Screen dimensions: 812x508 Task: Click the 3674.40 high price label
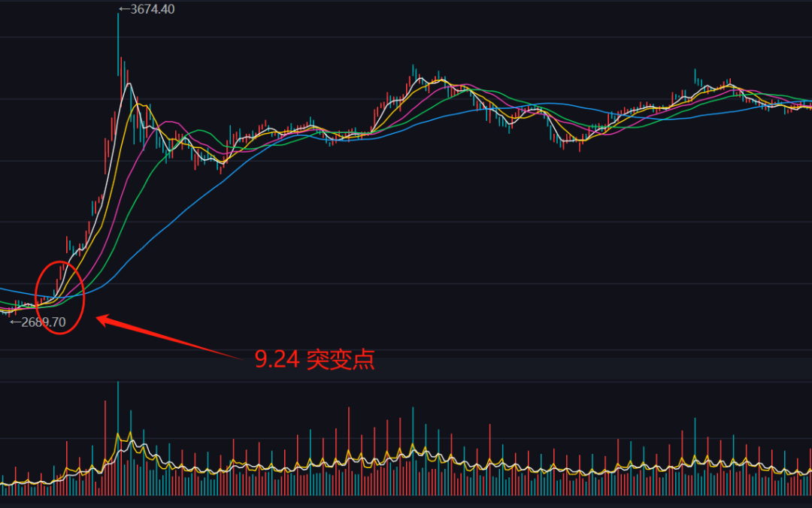coord(152,9)
